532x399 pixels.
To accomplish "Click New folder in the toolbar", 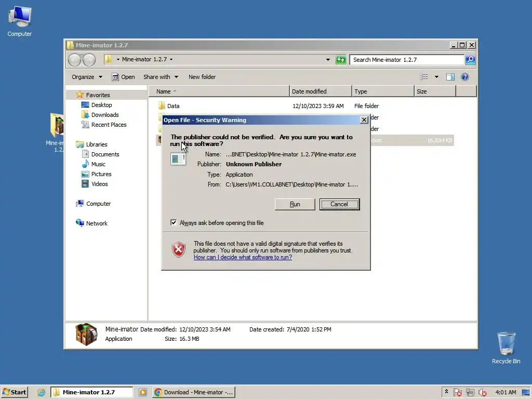I will pos(202,77).
